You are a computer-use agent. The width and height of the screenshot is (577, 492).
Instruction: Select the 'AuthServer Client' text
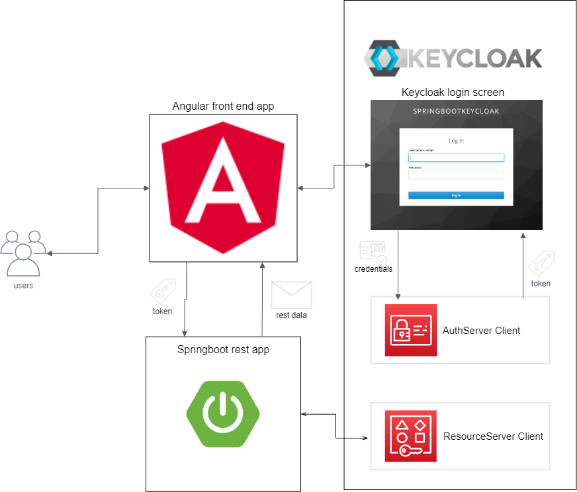481,330
